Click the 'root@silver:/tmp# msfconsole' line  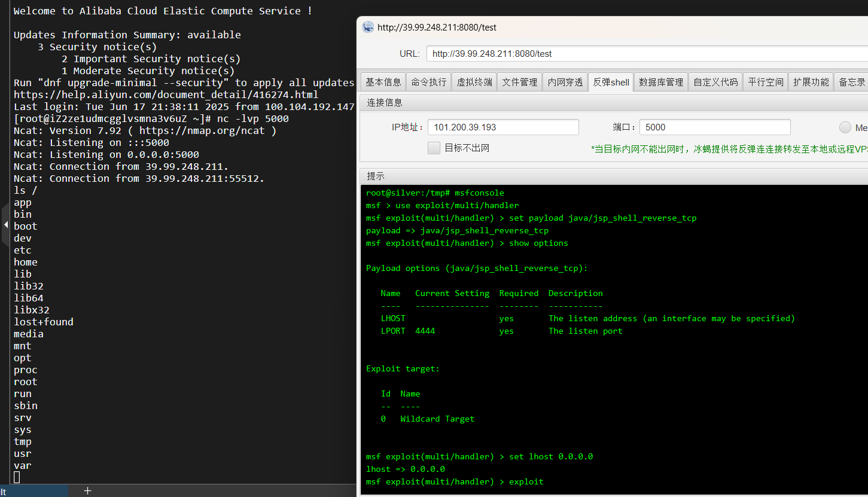(x=435, y=193)
